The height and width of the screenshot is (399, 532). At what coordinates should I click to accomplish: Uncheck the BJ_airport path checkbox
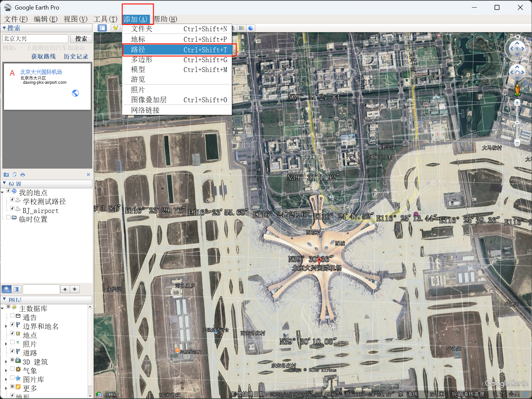pos(12,208)
